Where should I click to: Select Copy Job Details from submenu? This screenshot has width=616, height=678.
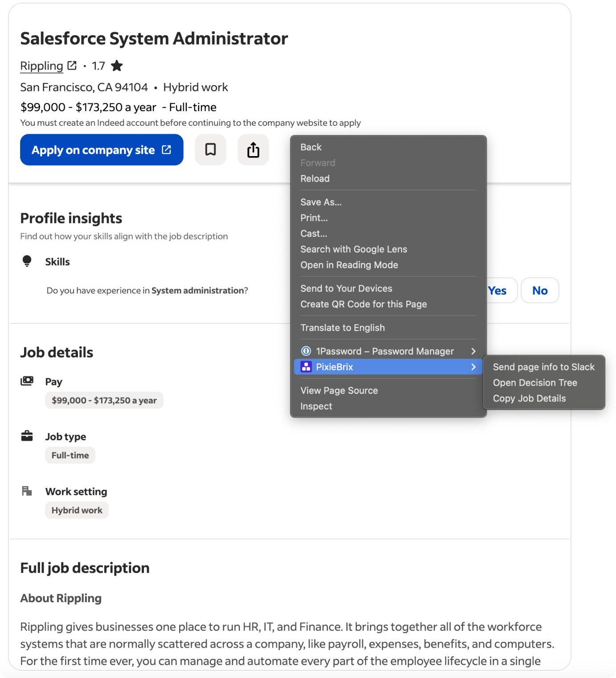coord(529,398)
